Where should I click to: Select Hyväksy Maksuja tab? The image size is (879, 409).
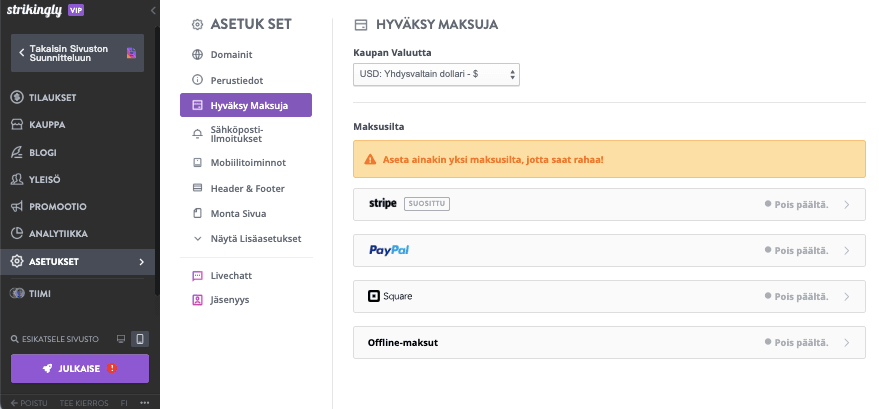(246, 105)
